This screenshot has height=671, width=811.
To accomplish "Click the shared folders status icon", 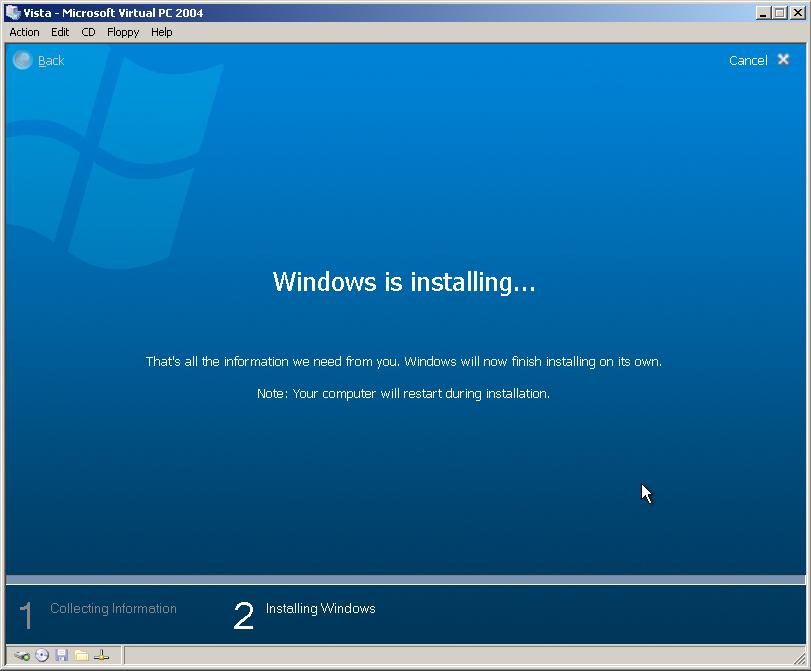I will pyautogui.click(x=81, y=655).
